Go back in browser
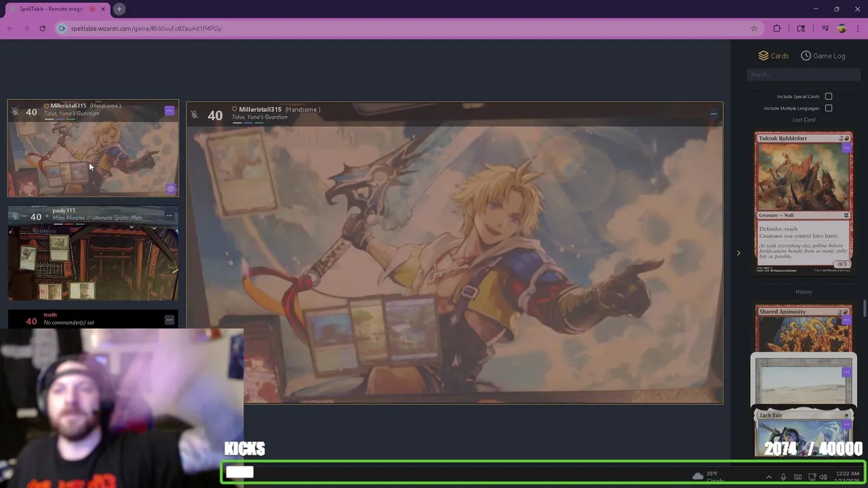The image size is (868, 488). click(x=9, y=28)
